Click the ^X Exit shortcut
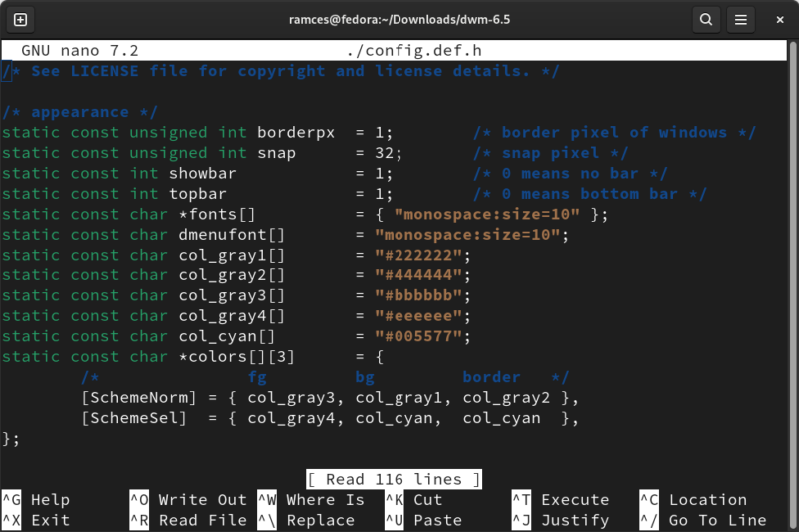 point(36,520)
